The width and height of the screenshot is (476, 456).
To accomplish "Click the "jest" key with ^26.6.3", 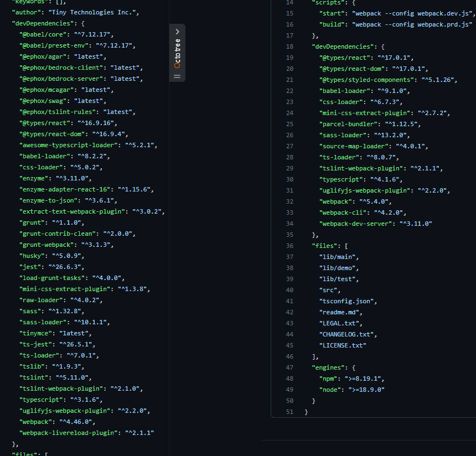I will coord(30,267).
